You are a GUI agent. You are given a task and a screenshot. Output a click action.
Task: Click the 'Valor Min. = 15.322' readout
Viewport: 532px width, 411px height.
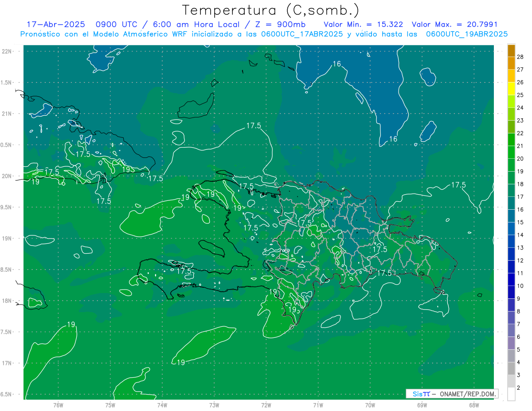point(364,24)
